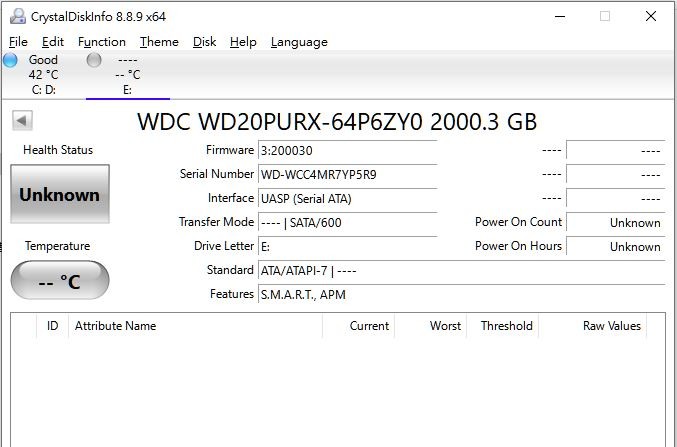
Task: Click the Transfer Mode SATA/600 field
Action: click(x=348, y=222)
